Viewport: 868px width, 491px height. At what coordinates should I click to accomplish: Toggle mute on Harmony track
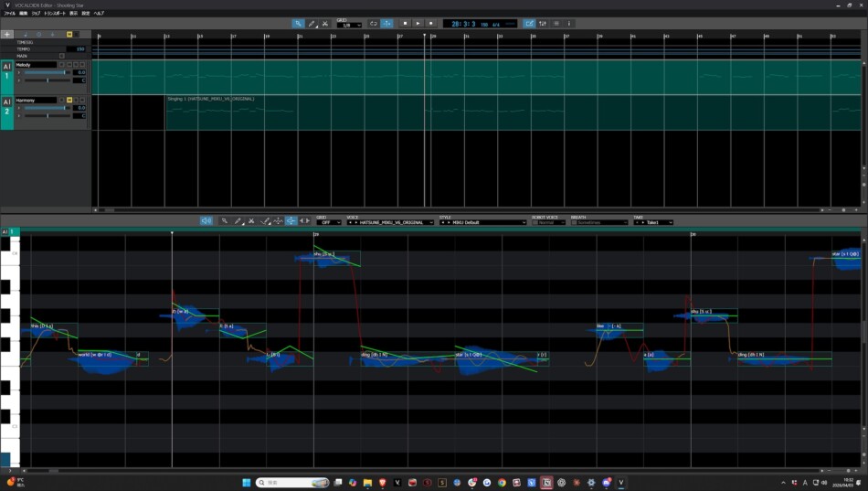click(69, 100)
